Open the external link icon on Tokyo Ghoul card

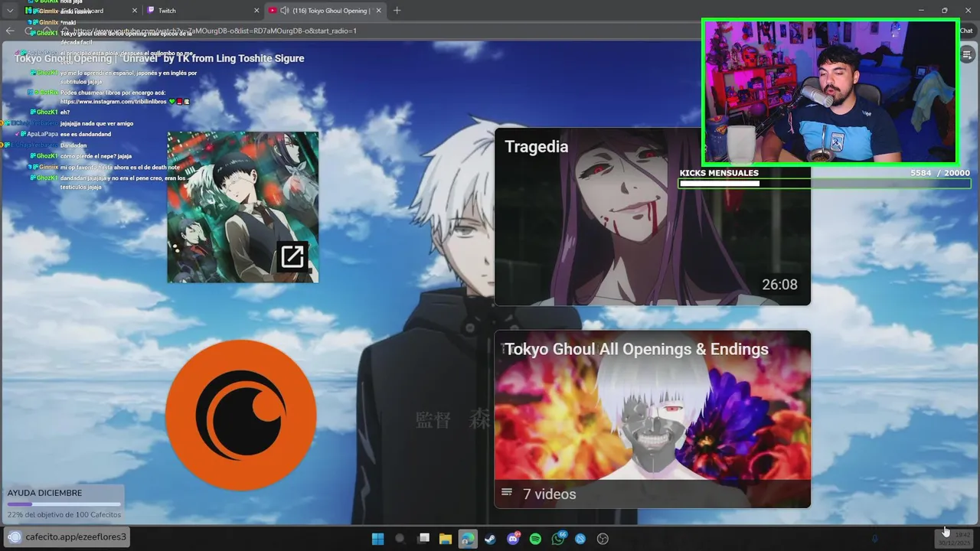pyautogui.click(x=292, y=256)
